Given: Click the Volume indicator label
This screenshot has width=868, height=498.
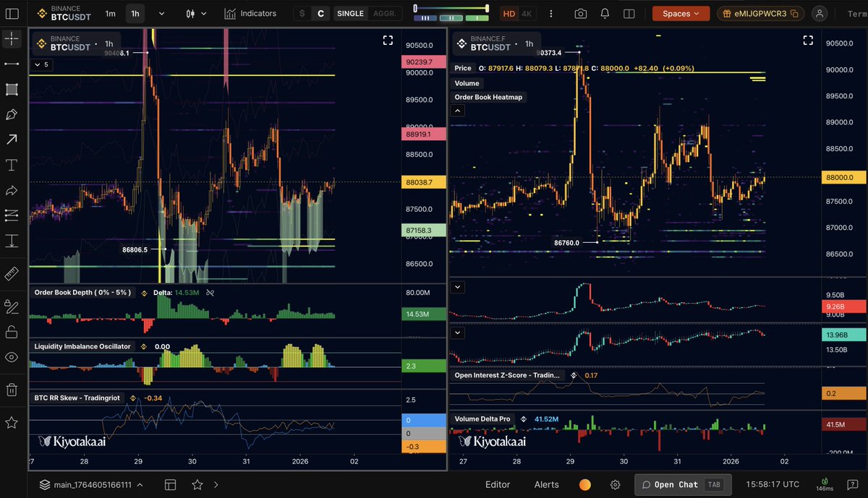Looking at the screenshot, I should coord(467,83).
